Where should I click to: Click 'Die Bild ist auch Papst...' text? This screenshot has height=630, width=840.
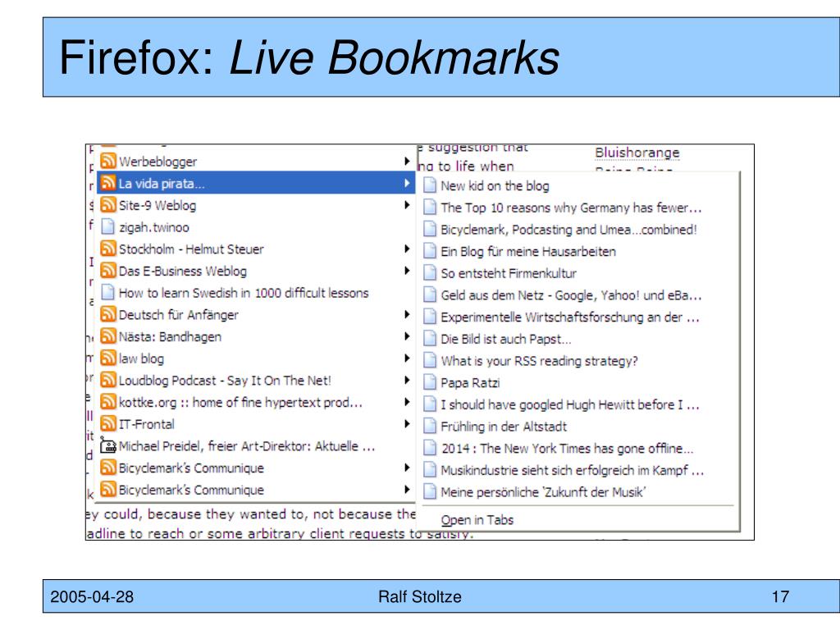click(505, 339)
